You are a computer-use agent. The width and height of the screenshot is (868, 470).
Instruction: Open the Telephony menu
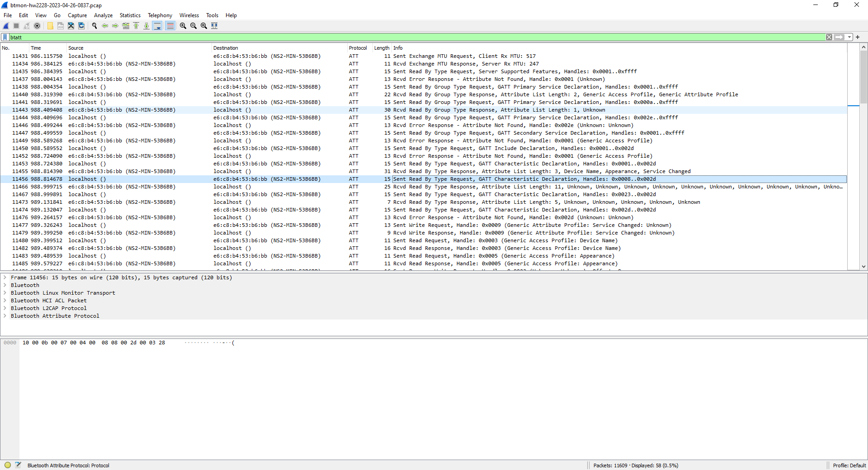coord(160,15)
